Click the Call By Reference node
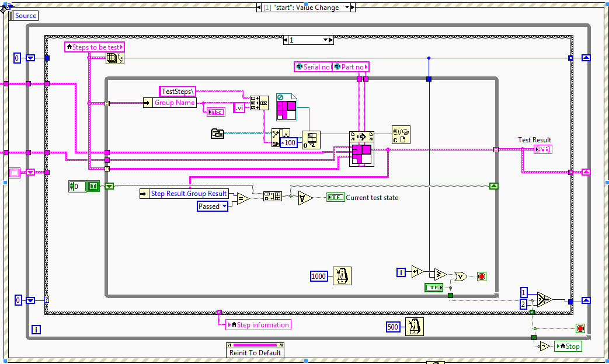This screenshot has width=609, height=364. click(x=361, y=149)
